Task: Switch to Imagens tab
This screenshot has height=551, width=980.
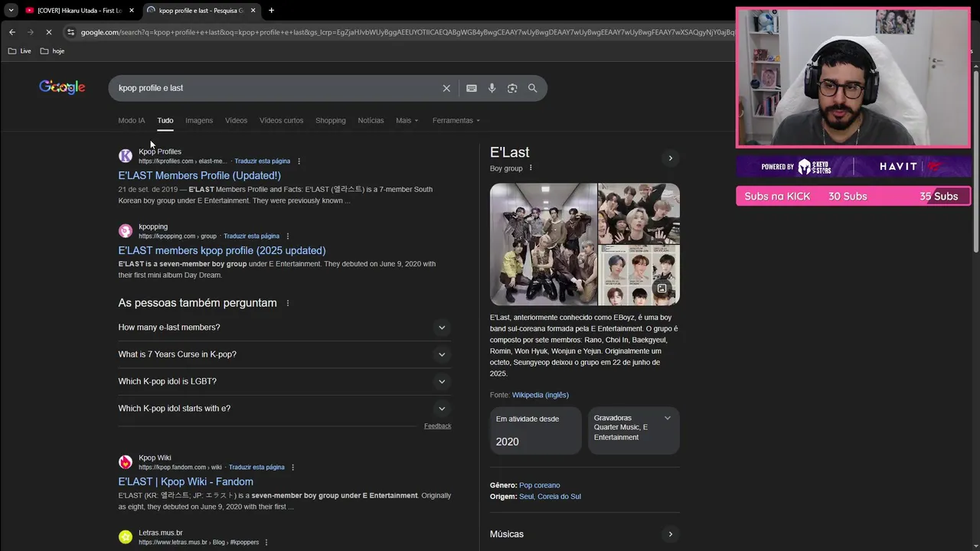Action: 199,121
